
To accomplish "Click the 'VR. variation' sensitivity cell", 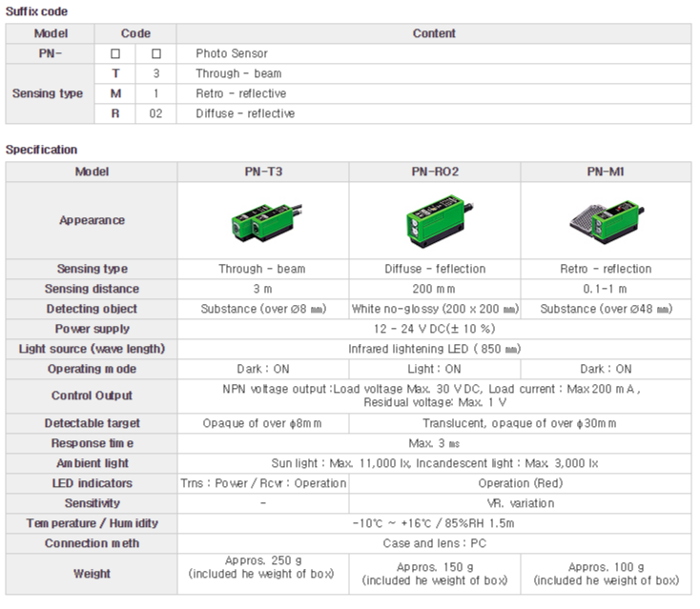I will pyautogui.click(x=521, y=504).
